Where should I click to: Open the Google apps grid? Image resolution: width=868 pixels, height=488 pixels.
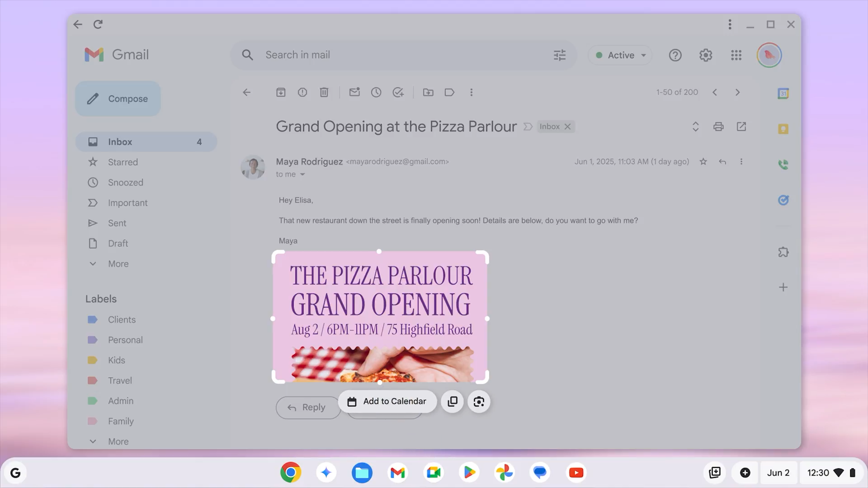736,55
